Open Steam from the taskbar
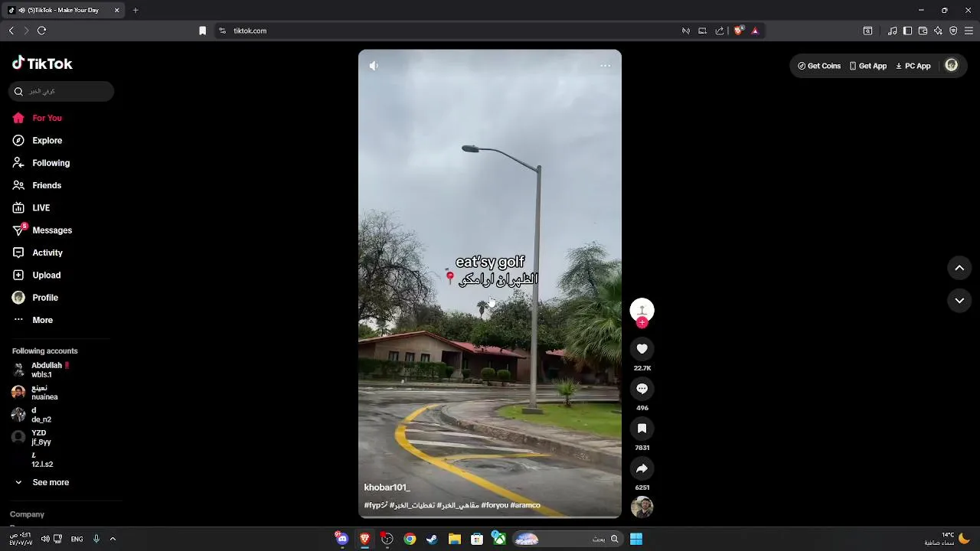 pos(432,539)
